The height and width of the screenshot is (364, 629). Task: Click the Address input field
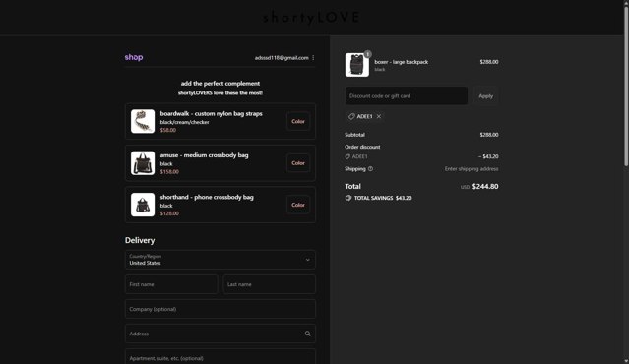tap(220, 334)
